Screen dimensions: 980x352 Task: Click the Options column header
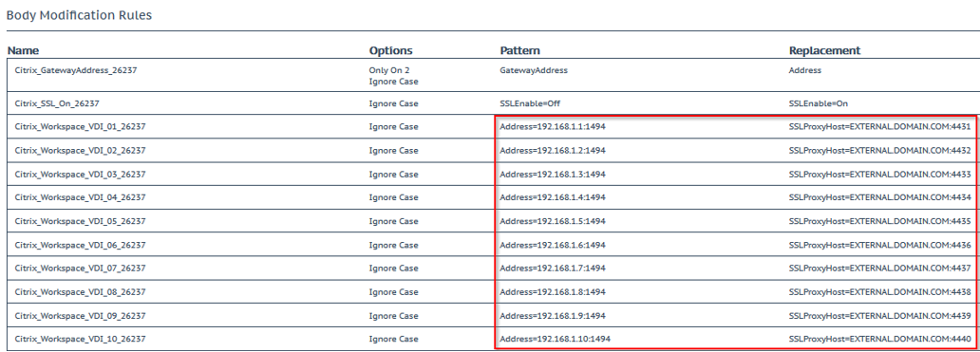coord(390,50)
